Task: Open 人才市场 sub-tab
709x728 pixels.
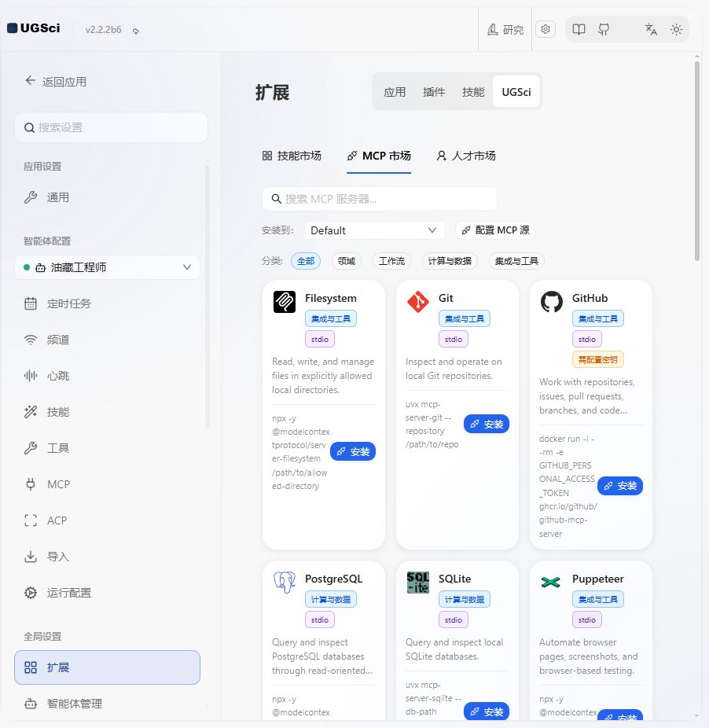Action: tap(466, 156)
